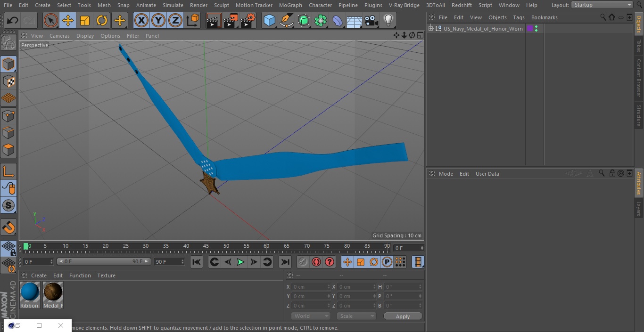Play the animation forward

(x=240, y=262)
